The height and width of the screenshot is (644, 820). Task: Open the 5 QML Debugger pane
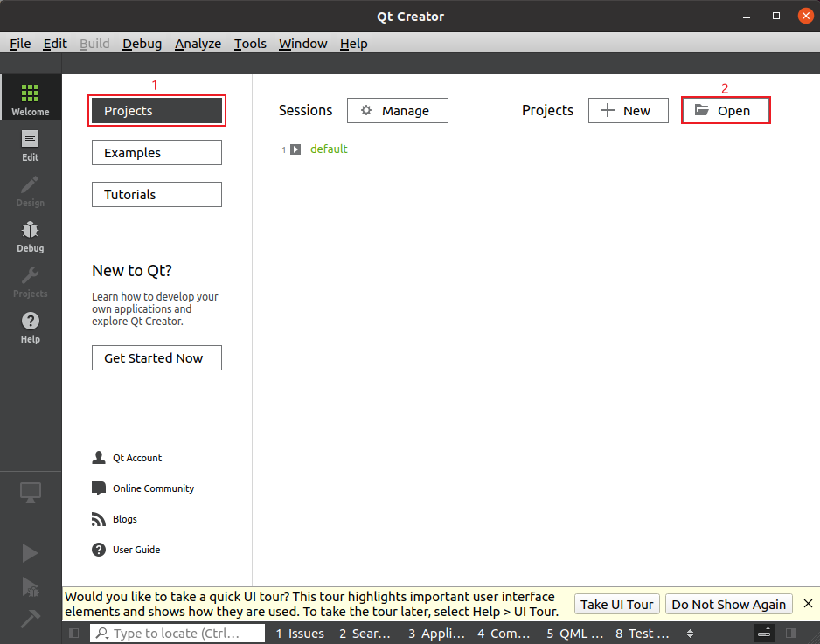pyautogui.click(x=574, y=633)
